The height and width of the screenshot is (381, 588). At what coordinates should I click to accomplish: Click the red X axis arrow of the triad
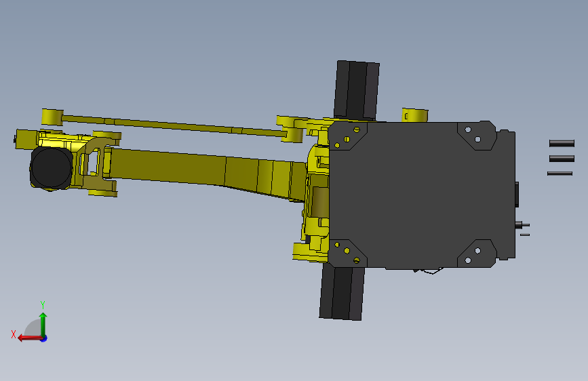click(x=29, y=338)
